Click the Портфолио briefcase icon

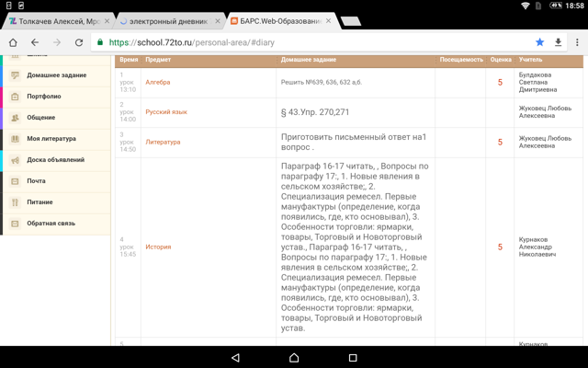[15, 97]
